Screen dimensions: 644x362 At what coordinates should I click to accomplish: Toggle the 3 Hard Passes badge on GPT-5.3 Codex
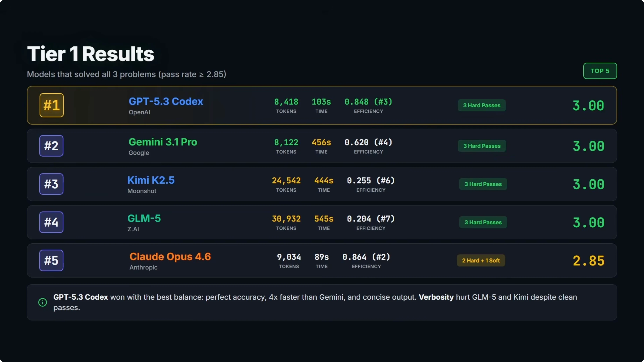pyautogui.click(x=481, y=105)
